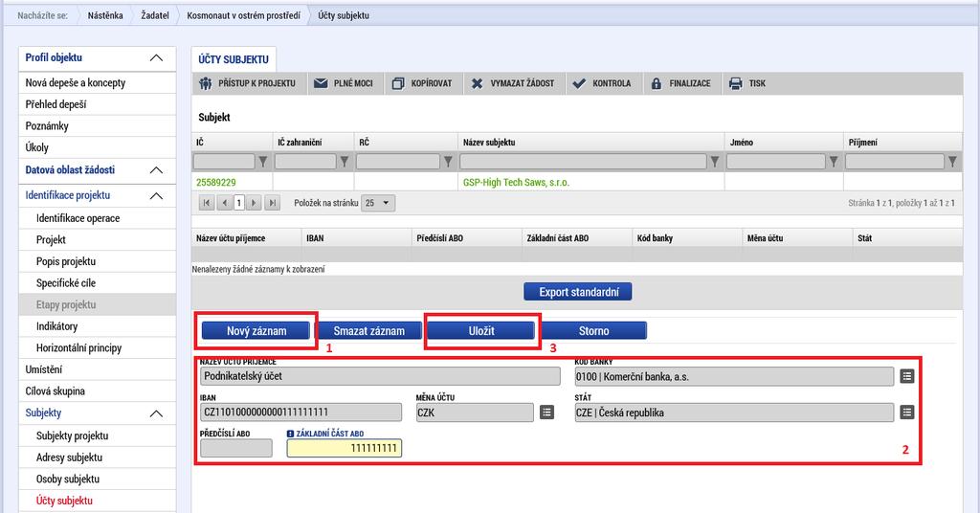This screenshot has width=980, height=513.
Task: Open Přístup k projektu people icon
Action: [x=206, y=83]
